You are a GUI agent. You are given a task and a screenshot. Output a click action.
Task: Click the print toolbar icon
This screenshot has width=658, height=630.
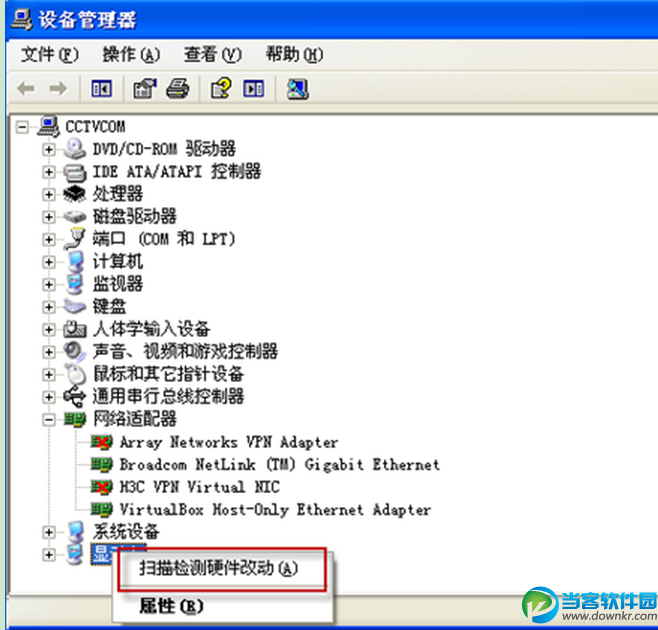[178, 89]
